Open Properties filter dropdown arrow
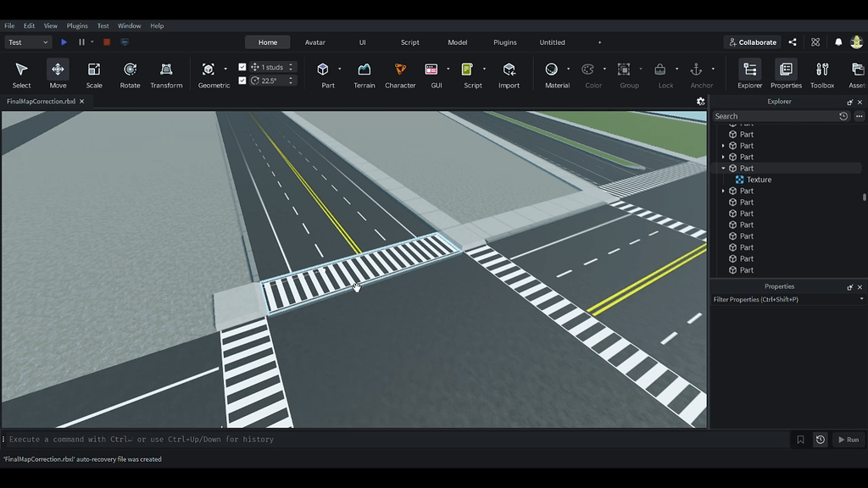The width and height of the screenshot is (868, 488). point(861,299)
